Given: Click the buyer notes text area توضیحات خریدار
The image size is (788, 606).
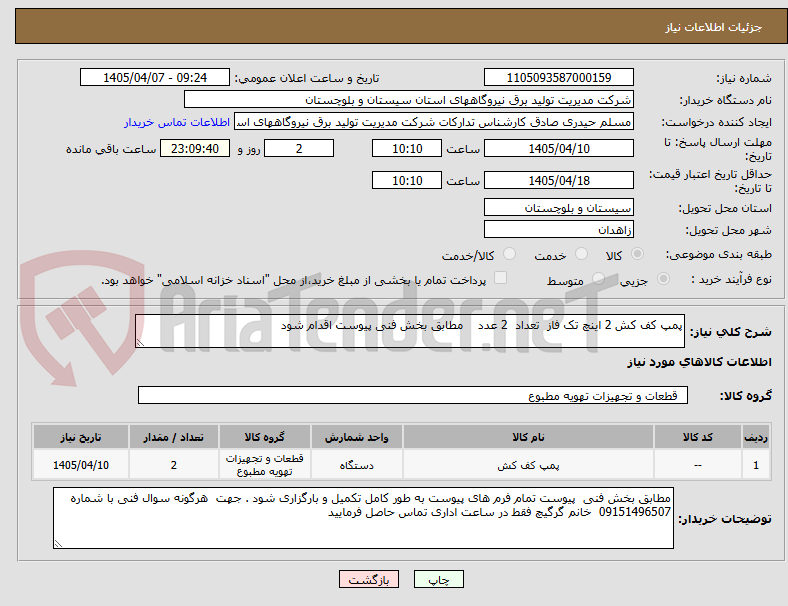Looking at the screenshot, I should coord(363,518).
